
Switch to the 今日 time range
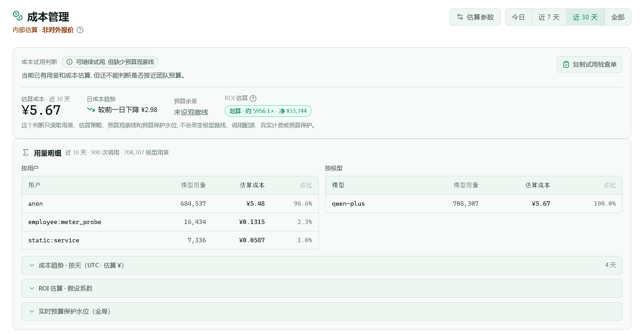tap(518, 17)
